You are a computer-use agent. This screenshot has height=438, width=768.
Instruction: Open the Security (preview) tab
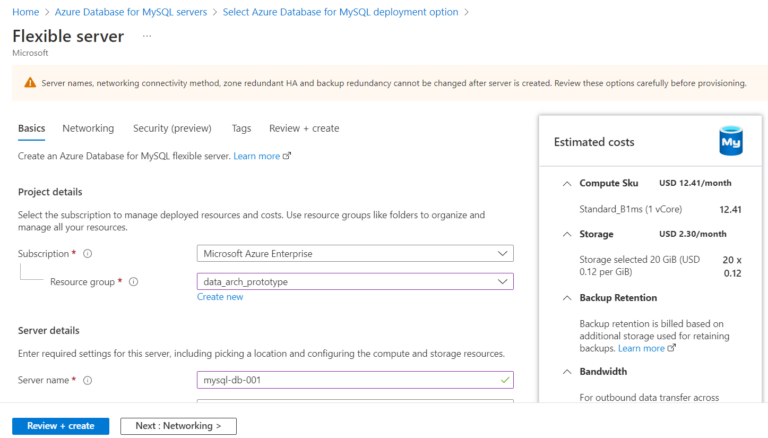172,129
